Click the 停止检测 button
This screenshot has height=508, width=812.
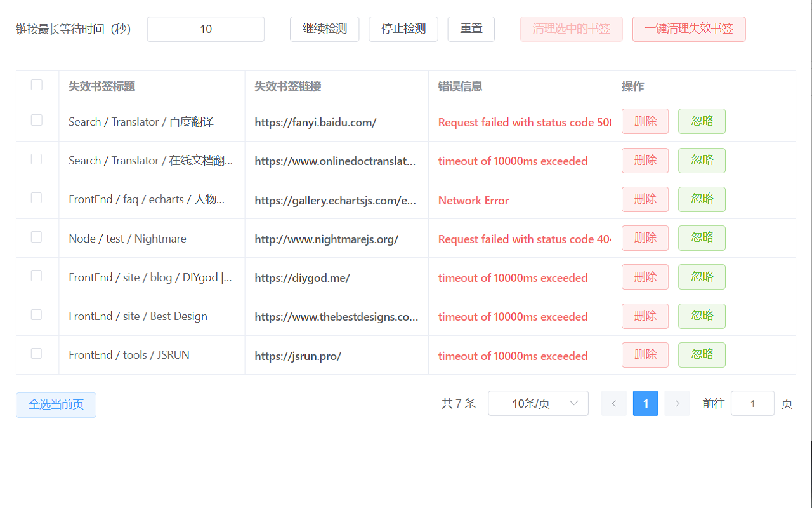click(x=403, y=29)
